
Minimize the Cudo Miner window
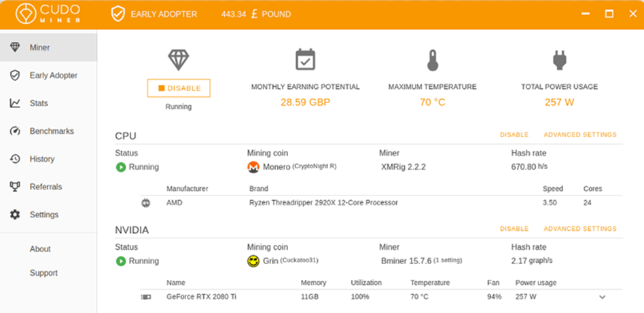(x=586, y=14)
